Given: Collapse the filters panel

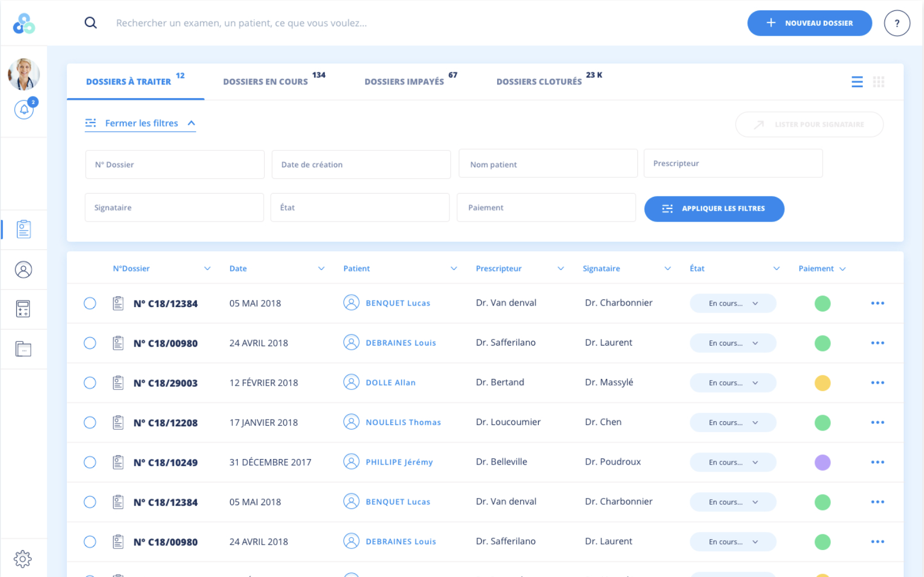Looking at the screenshot, I should (140, 123).
